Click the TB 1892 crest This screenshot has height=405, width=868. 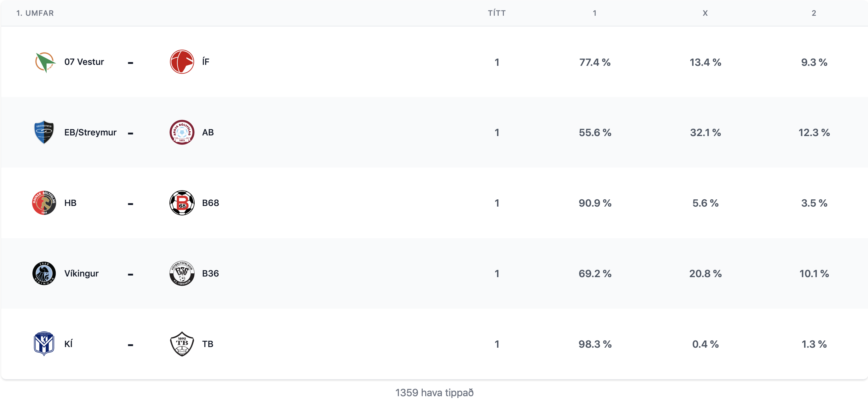coord(182,344)
